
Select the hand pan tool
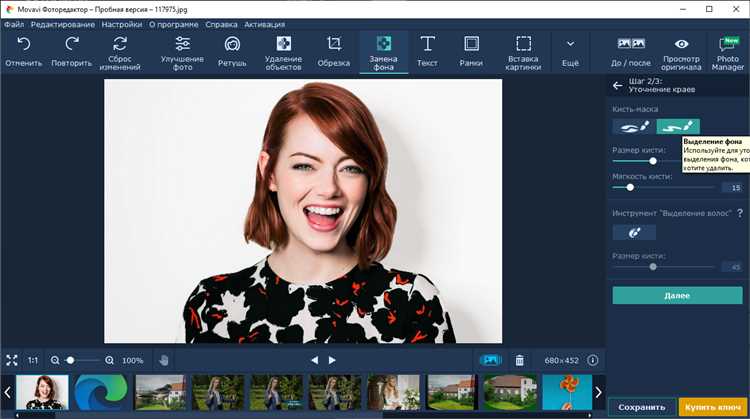click(164, 360)
